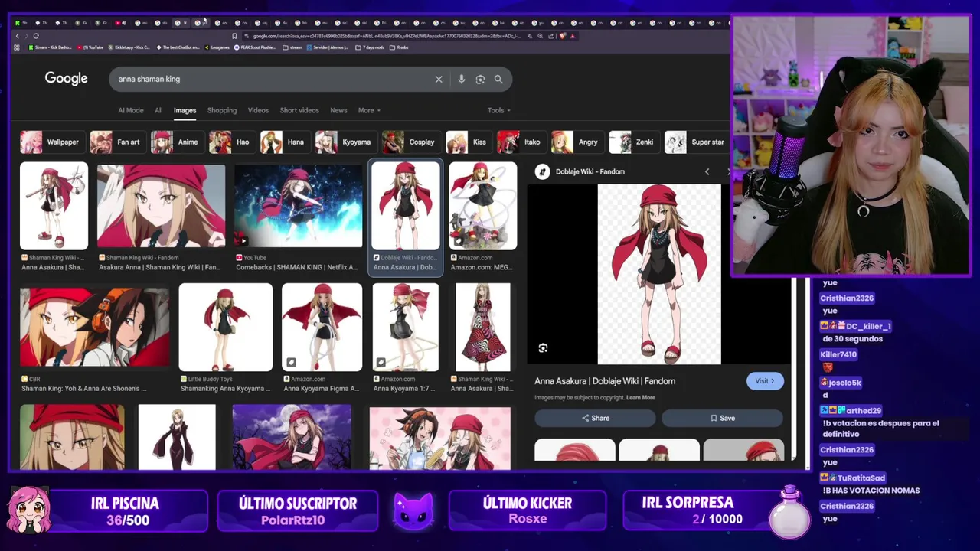This screenshot has width=980, height=551.
Task: Open the Servidor Aternos bookmark
Action: coord(327,47)
